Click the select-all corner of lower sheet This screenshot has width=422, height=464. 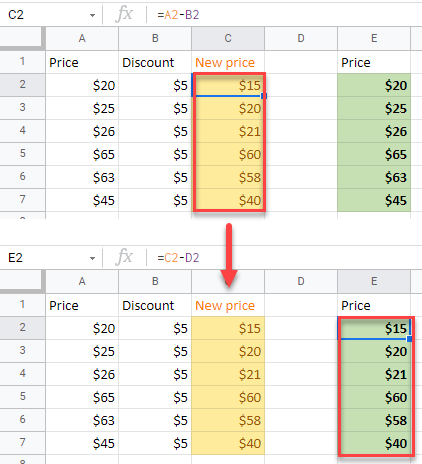pyautogui.click(x=22, y=281)
